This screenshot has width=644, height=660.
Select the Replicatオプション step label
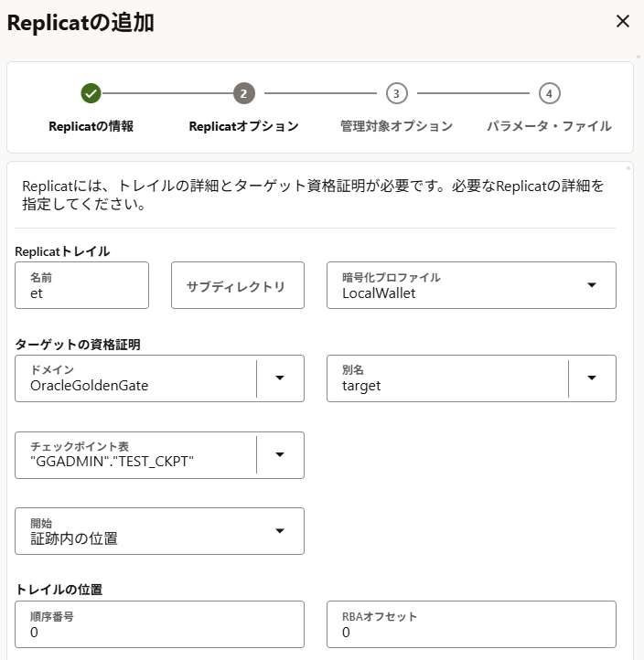[243, 126]
